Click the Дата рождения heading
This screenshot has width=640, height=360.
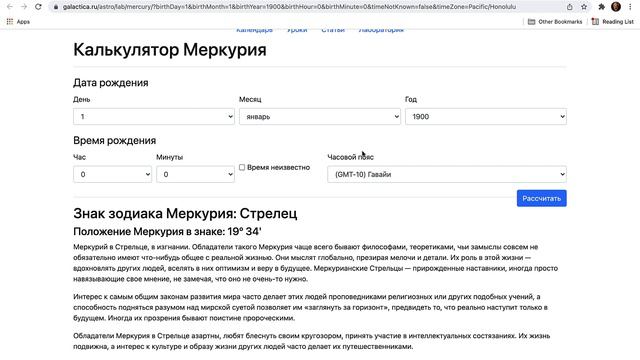[x=111, y=83]
